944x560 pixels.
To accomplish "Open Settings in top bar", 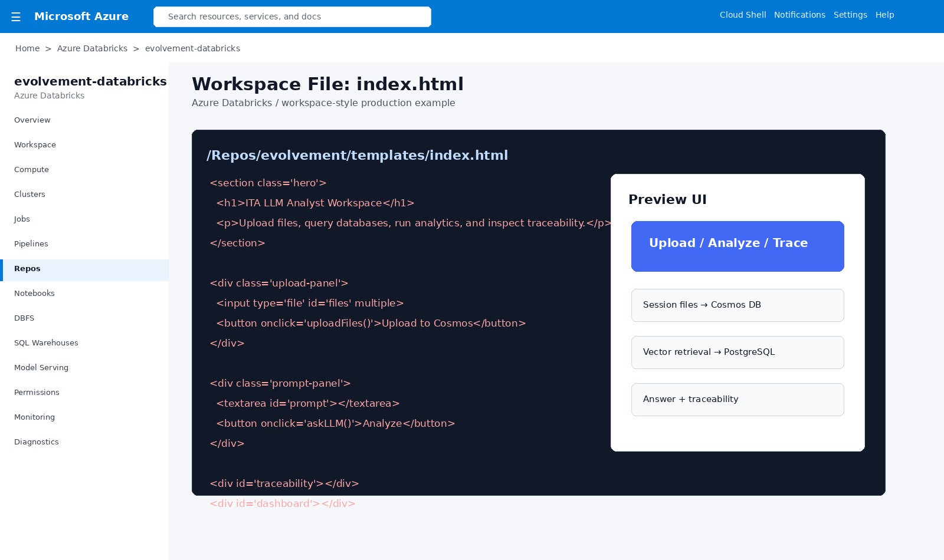I will click(850, 15).
